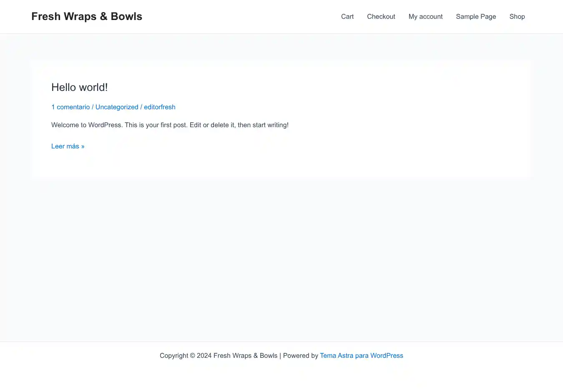Click the Leer más » link
563x392 pixels.
(68, 146)
